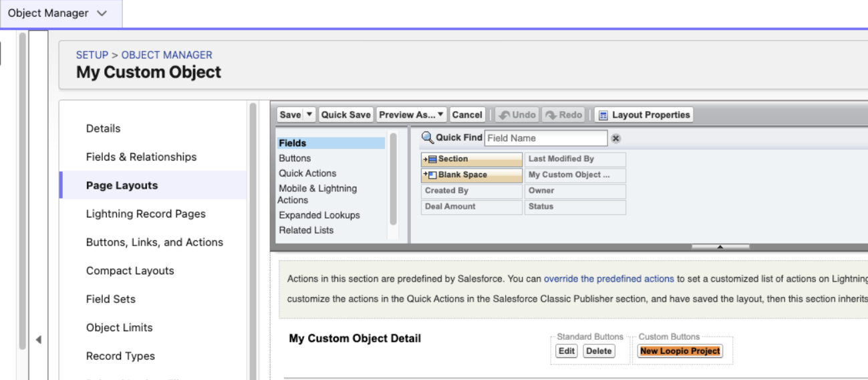Open Object Limits in sidebar
This screenshot has width=868, height=380.
coord(120,328)
